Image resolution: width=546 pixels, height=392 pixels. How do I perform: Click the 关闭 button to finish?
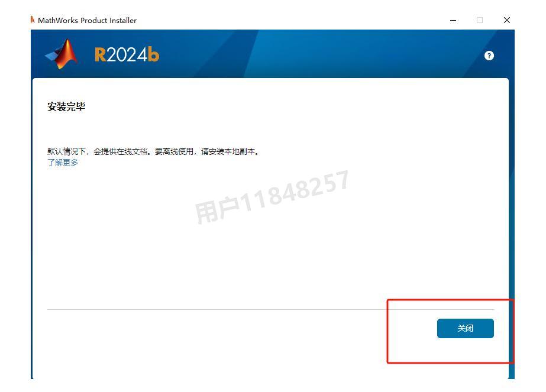465,328
